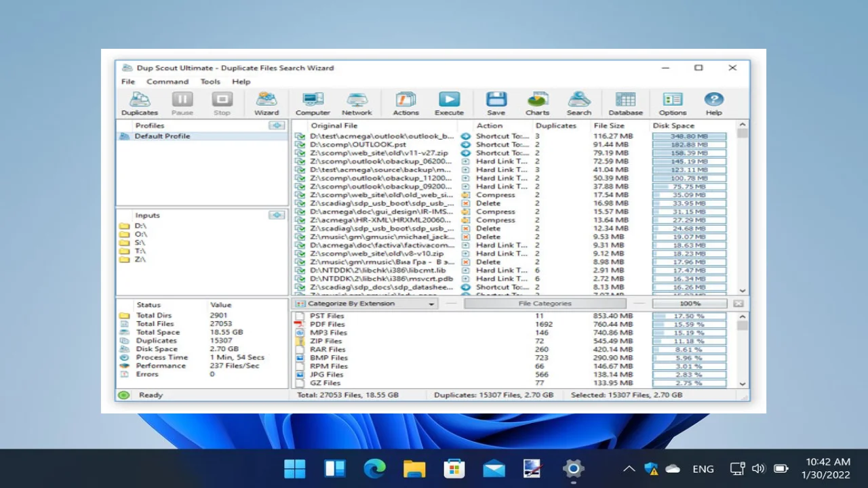Click the shortcut action icon for D:\scomp\OUTLOOK.pst

click(x=466, y=144)
